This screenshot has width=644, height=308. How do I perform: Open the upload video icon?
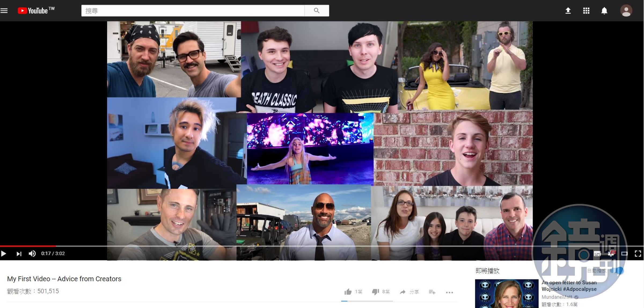click(568, 11)
